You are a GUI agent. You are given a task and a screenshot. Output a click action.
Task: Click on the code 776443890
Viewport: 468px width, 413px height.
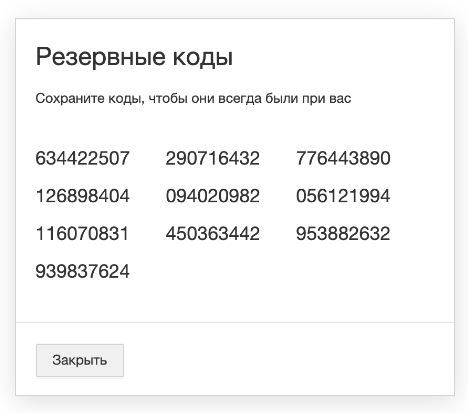(343, 158)
